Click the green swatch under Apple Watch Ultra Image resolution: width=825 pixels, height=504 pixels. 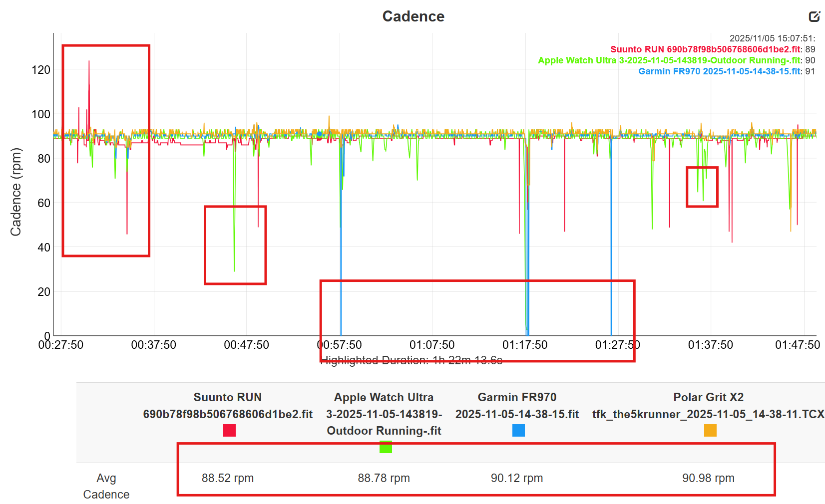pyautogui.click(x=386, y=448)
